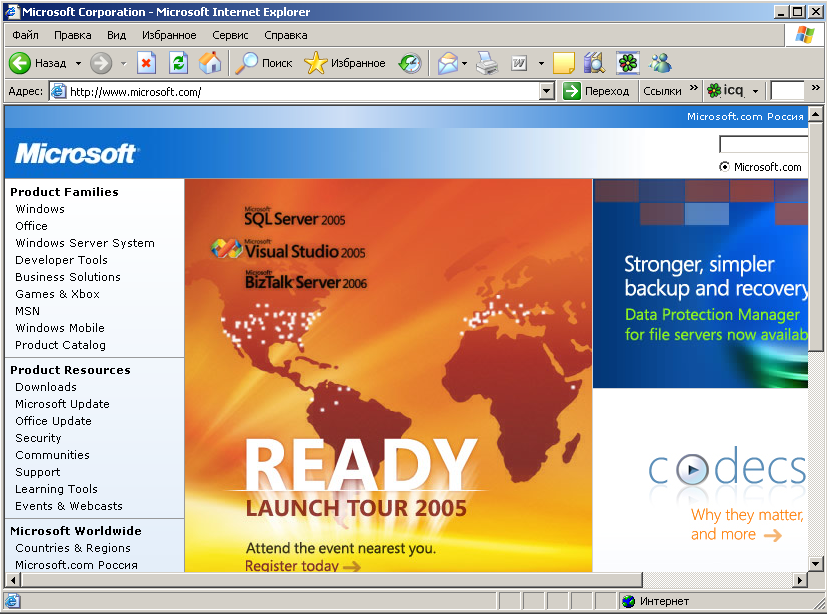This screenshot has width=827, height=614.
Task: Open the Forward button history dropdown
Action: [123, 64]
